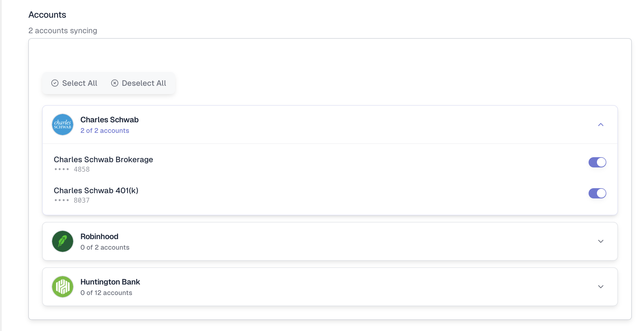Open the '2 of 2 accounts' link

coord(105,130)
